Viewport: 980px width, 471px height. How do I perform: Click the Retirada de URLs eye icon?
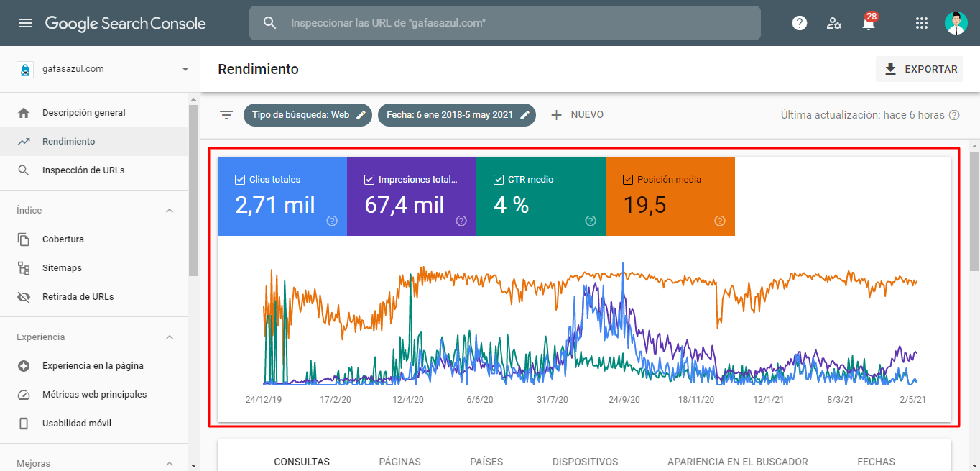24,297
